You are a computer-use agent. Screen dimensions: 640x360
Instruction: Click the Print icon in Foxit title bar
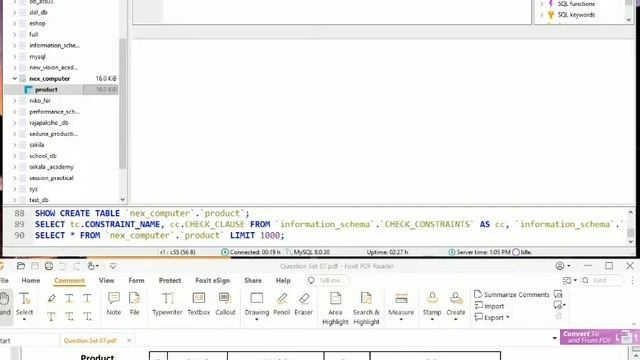(x=49, y=266)
